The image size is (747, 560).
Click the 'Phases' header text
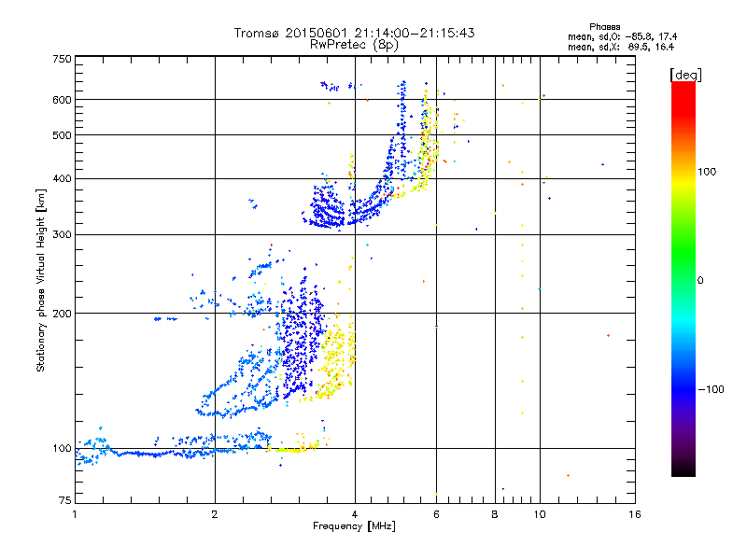point(604,27)
